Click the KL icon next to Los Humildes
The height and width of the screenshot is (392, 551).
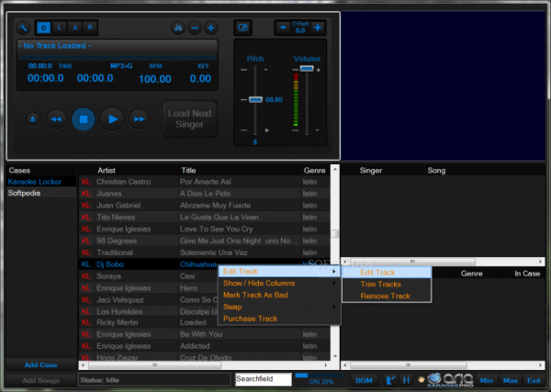tap(86, 311)
